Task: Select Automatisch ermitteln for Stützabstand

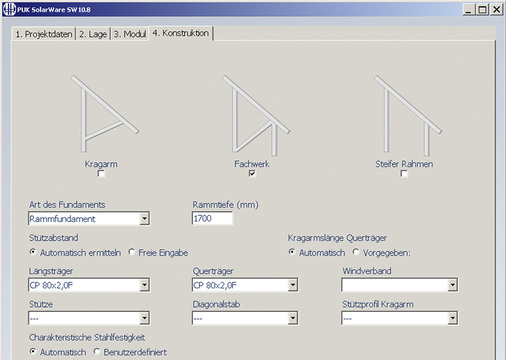Action: pos(33,252)
